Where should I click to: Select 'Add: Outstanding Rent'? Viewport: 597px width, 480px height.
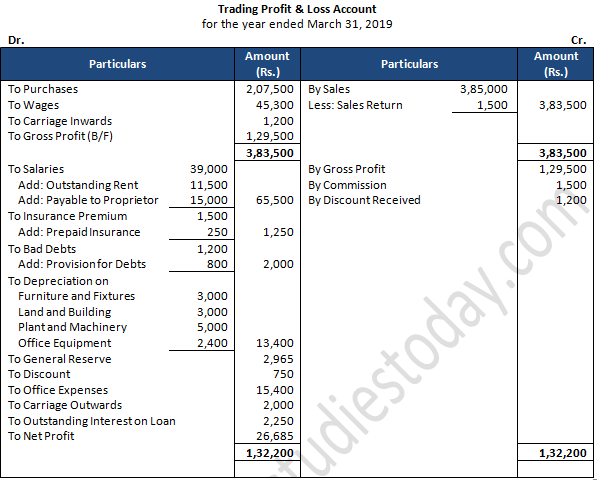pos(78,185)
